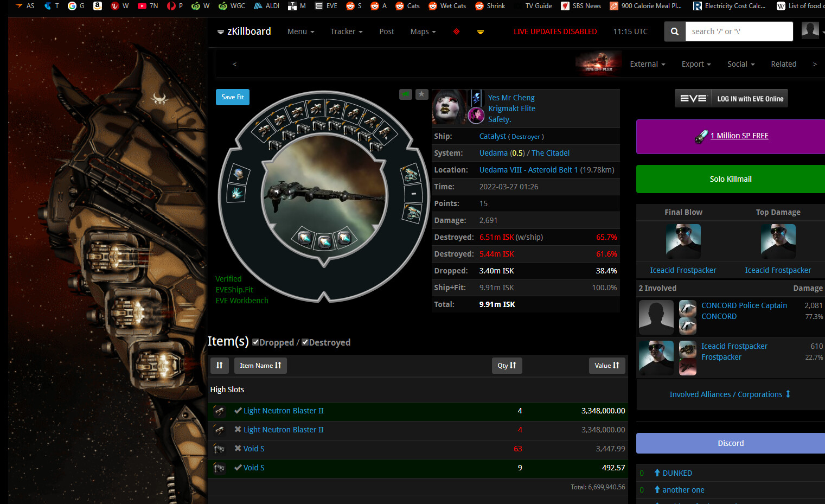Screen dimensions: 825x504
Task: Open the Export dropdown
Action: (696, 64)
